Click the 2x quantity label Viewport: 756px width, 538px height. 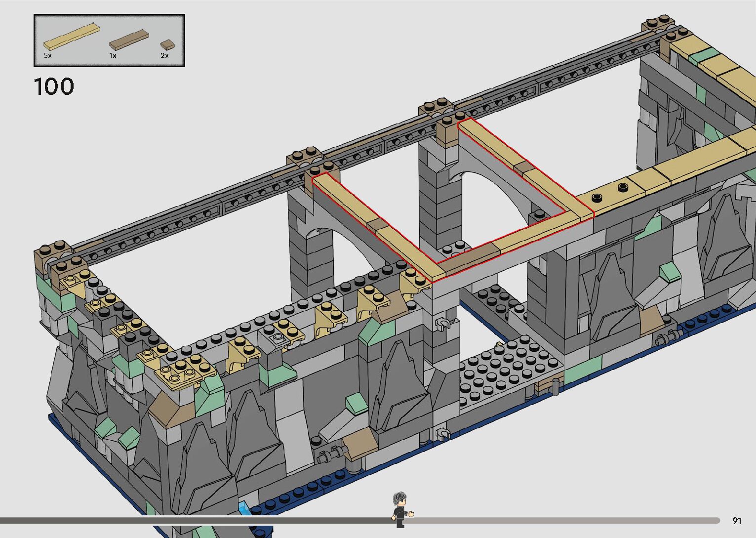click(164, 56)
